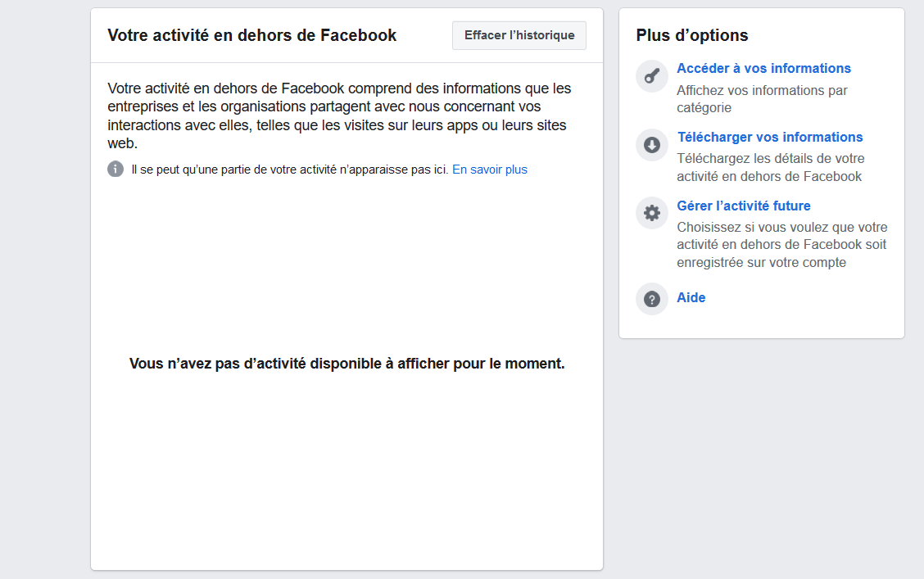Image resolution: width=924 pixels, height=579 pixels.
Task: Click the intro paragraph about entreprises et organisations
Action: click(339, 115)
